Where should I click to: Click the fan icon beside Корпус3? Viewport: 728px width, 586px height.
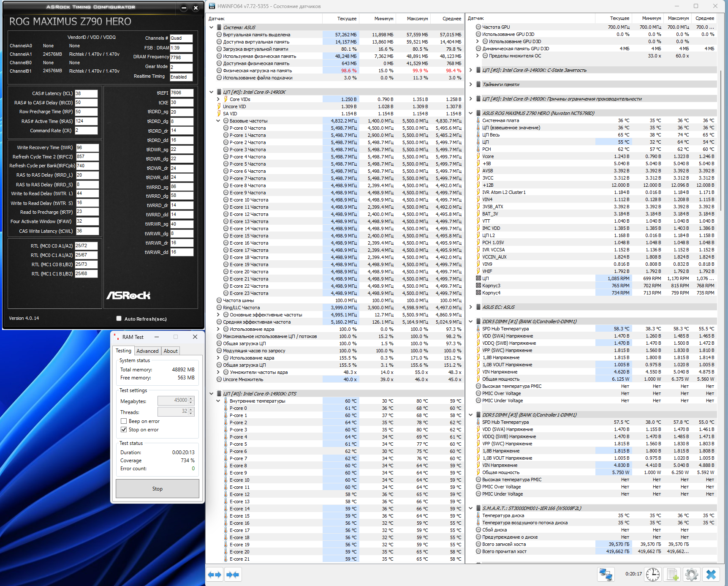coord(478,286)
